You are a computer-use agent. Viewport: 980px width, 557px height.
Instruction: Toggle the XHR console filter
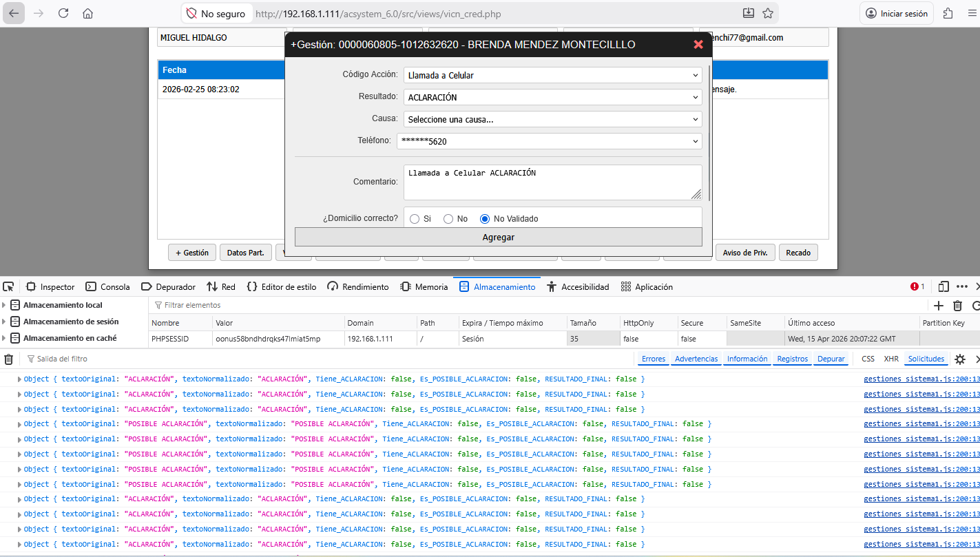point(891,359)
